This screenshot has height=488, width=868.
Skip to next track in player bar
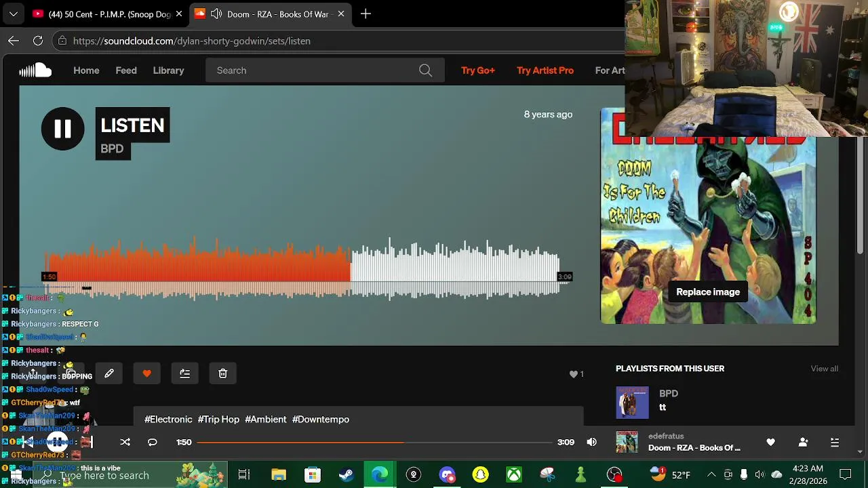click(87, 442)
